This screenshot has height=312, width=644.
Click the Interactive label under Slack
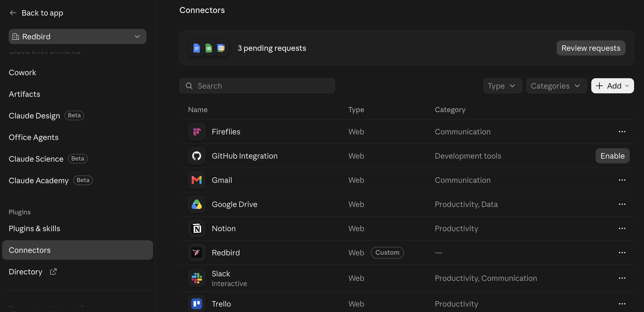[229, 283]
